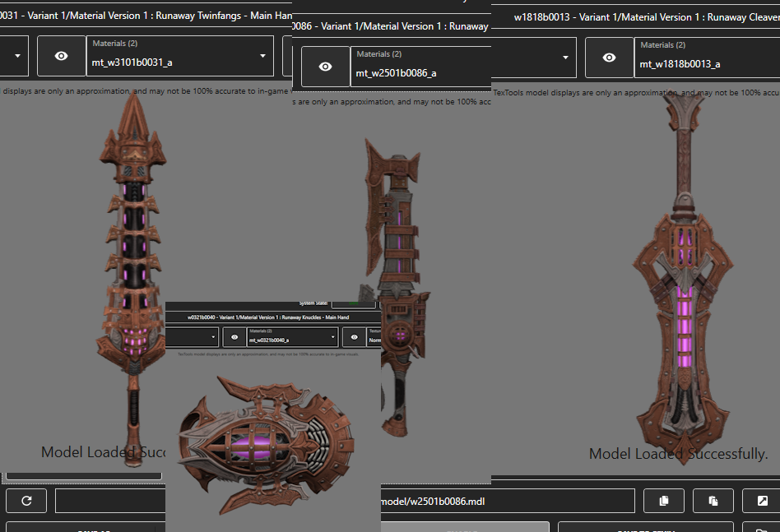The width and height of the screenshot is (780, 532).
Task: Click the paste clipboard icon button
Action: [713, 501]
